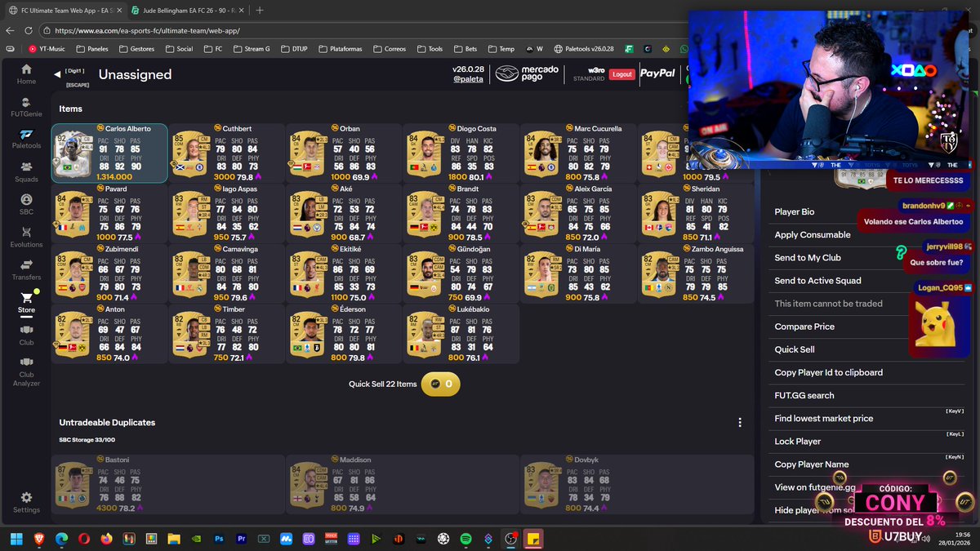Open the Paneles bookmark folder

[92, 49]
